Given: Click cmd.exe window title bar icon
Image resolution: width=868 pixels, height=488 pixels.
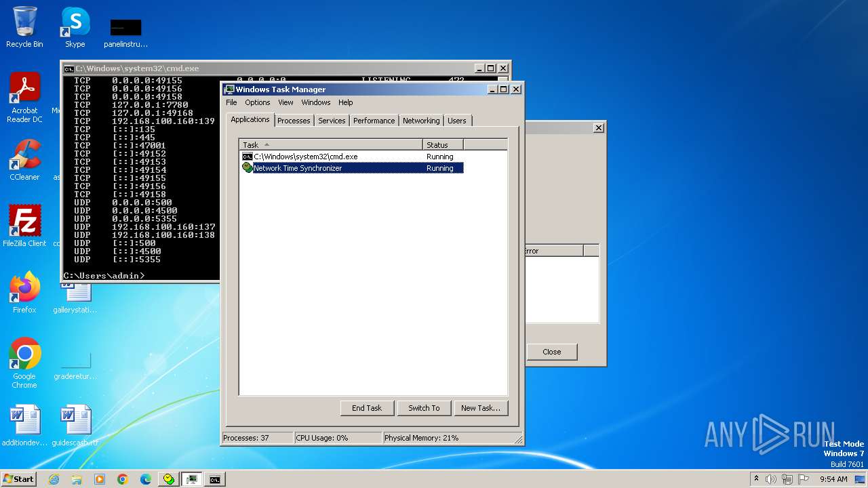Looking at the screenshot, I should (x=68, y=68).
